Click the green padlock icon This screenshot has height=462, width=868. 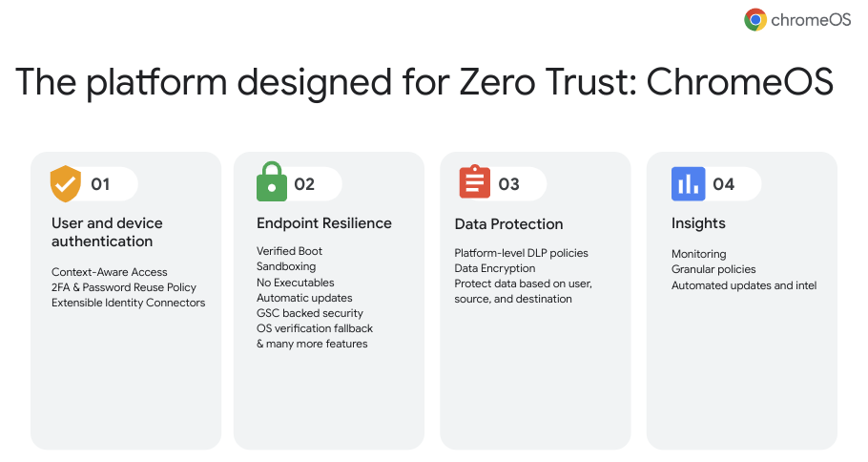272,182
